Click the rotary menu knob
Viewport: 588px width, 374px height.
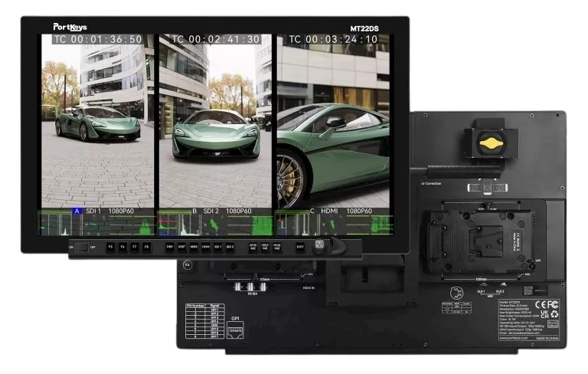(321, 247)
